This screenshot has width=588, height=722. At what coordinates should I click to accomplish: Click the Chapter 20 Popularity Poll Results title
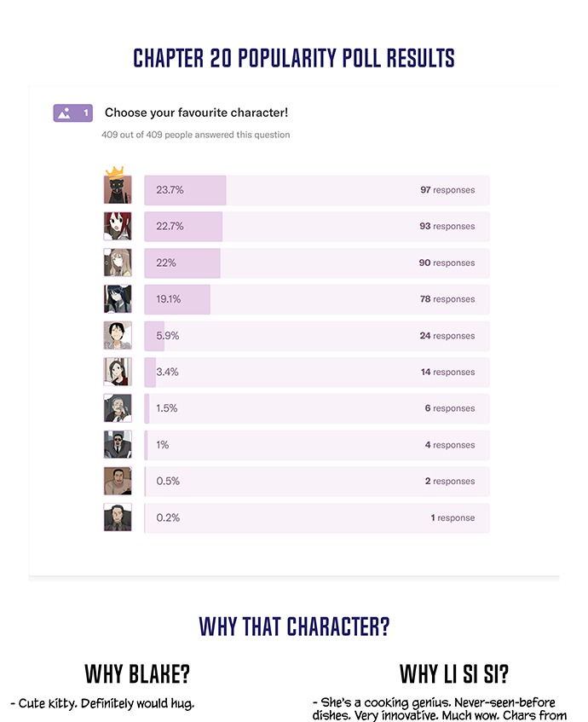[x=294, y=58]
